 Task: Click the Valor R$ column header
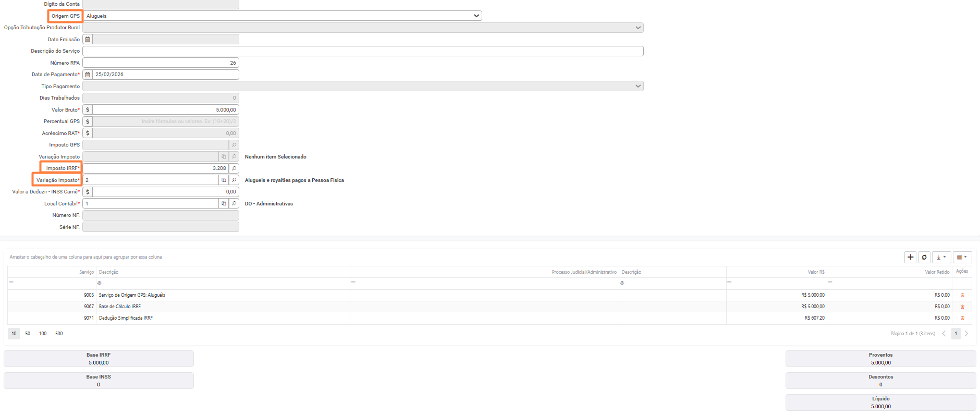(816, 272)
